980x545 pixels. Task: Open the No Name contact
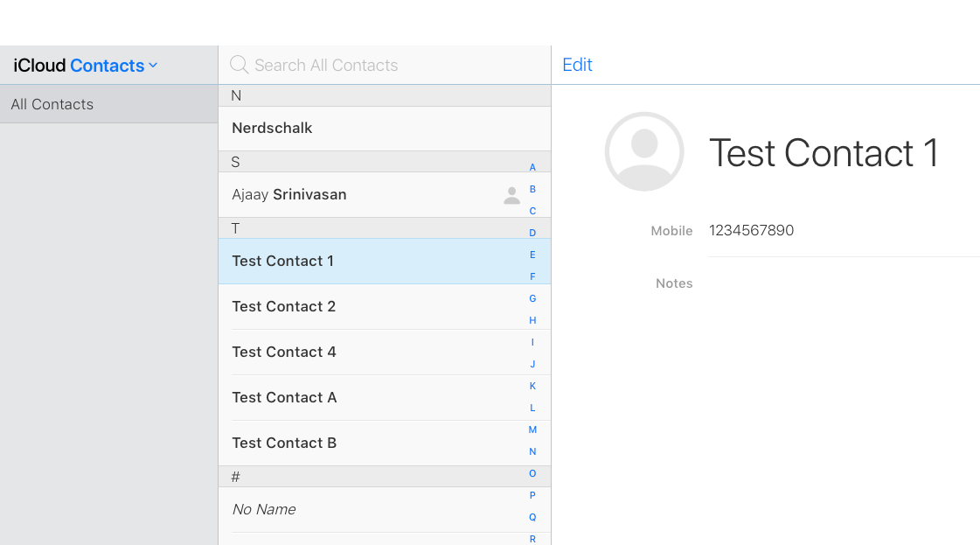(x=264, y=509)
